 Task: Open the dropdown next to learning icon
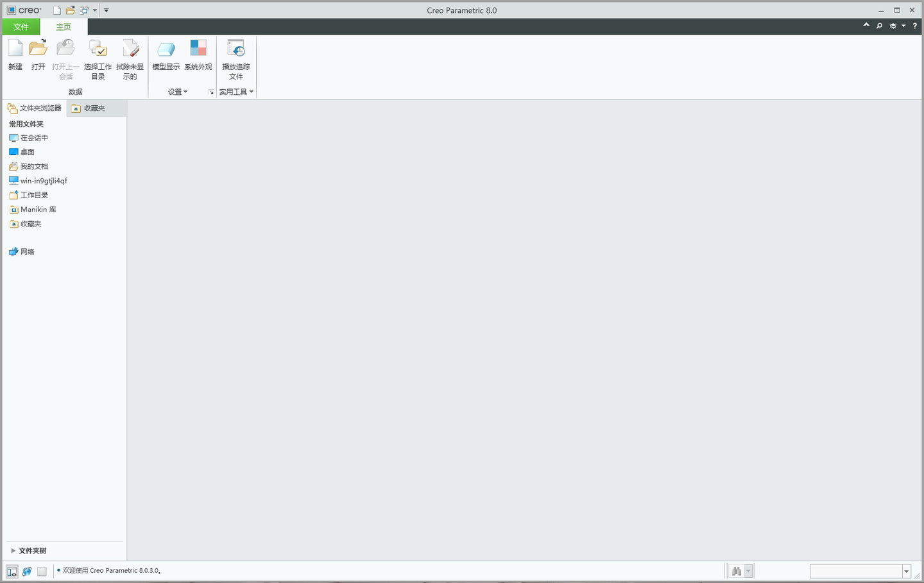tap(903, 26)
